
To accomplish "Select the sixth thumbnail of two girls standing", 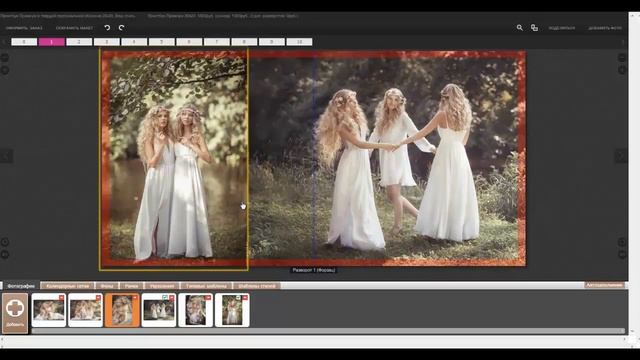I will 232,310.
